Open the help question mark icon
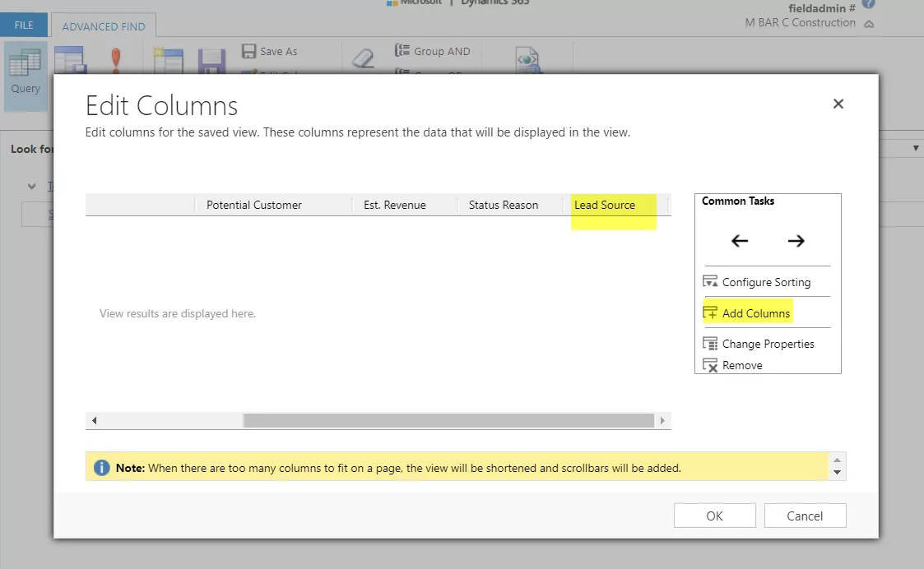This screenshot has height=569, width=924. click(x=869, y=3)
